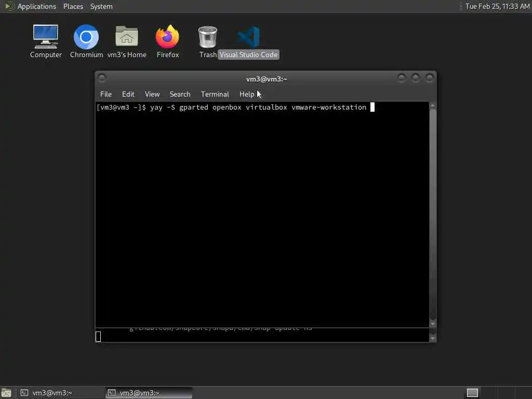The height and width of the screenshot is (399, 532).
Task: Click the terminal scrollbar down arrow
Action: [x=433, y=324]
